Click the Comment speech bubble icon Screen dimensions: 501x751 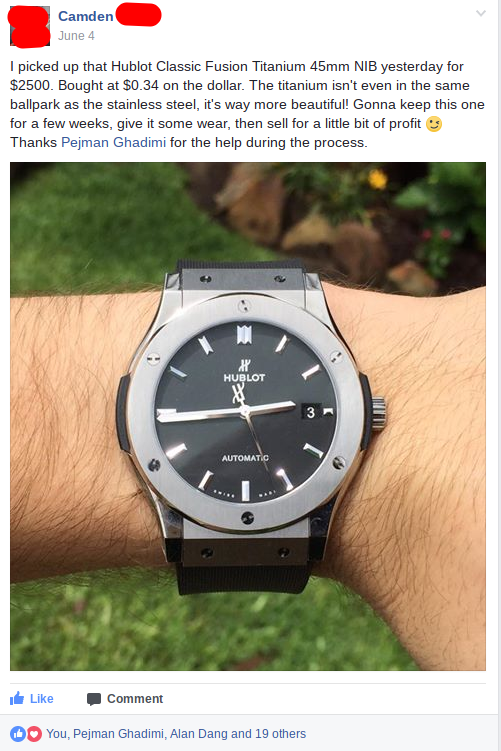click(x=94, y=699)
